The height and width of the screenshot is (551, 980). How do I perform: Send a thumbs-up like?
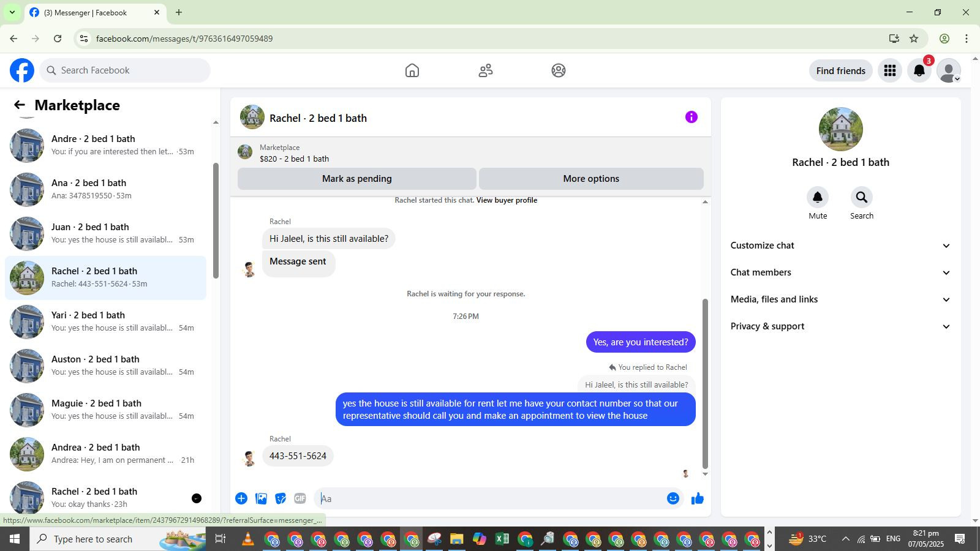(698, 498)
